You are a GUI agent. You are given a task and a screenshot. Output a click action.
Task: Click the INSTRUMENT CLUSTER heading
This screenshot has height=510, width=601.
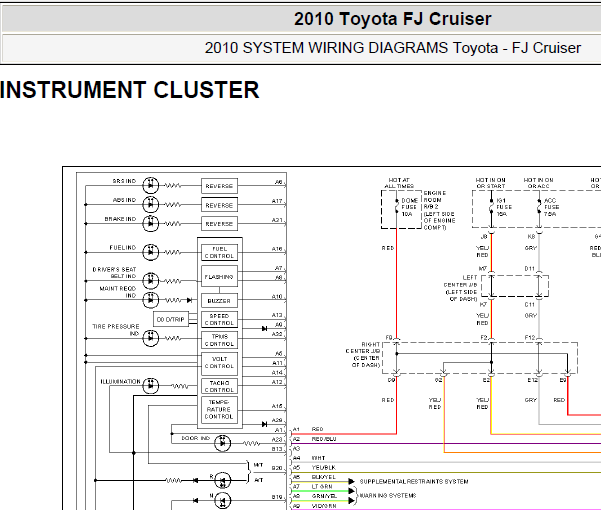130,90
